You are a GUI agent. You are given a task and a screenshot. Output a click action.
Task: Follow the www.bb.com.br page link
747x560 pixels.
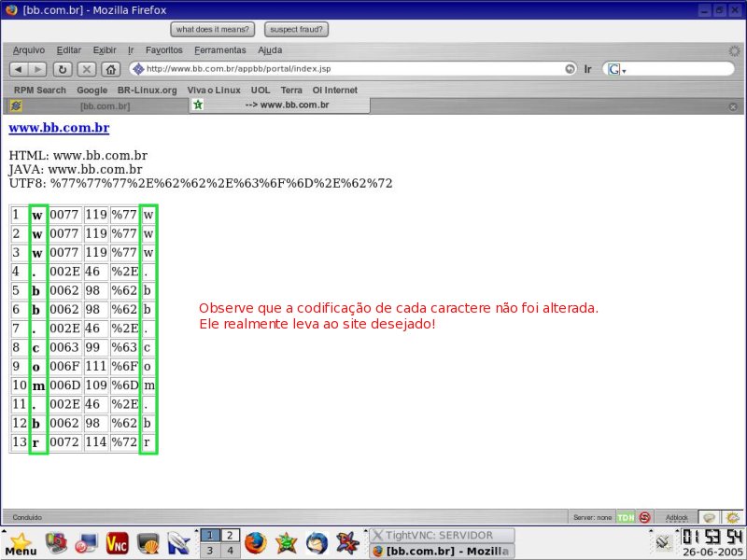[x=59, y=128]
